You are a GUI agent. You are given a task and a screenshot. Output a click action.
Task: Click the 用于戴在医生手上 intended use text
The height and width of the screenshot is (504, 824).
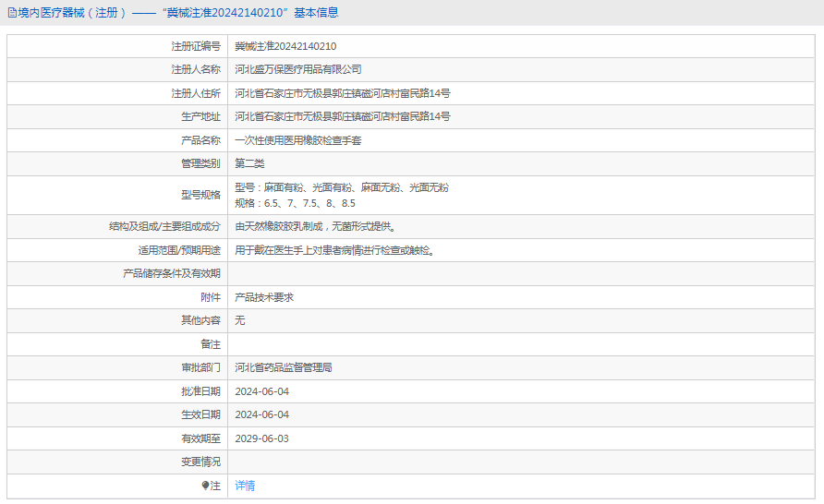tap(335, 250)
